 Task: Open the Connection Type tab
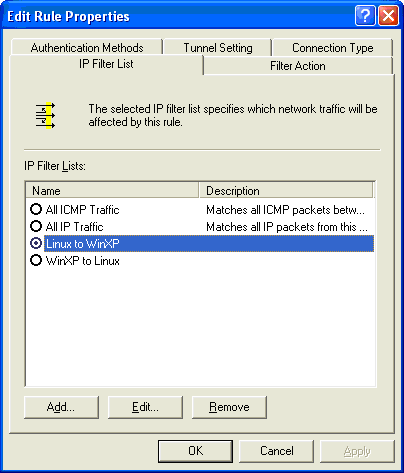(332, 47)
